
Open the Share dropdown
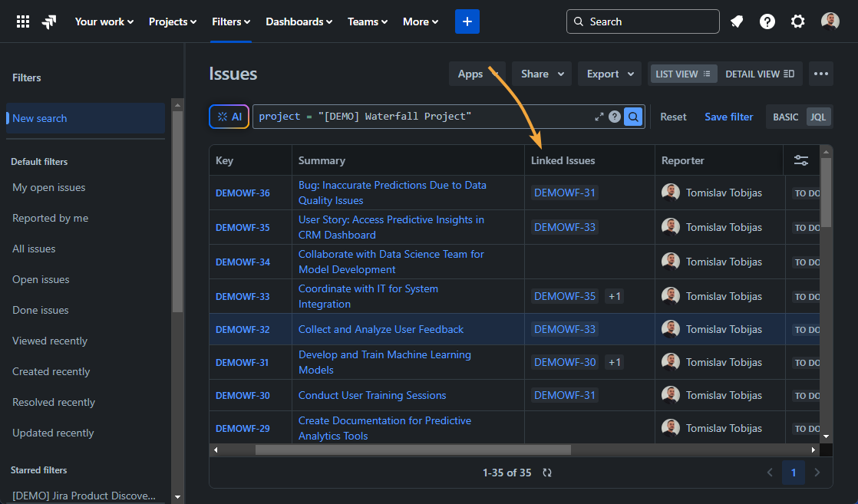pos(542,73)
